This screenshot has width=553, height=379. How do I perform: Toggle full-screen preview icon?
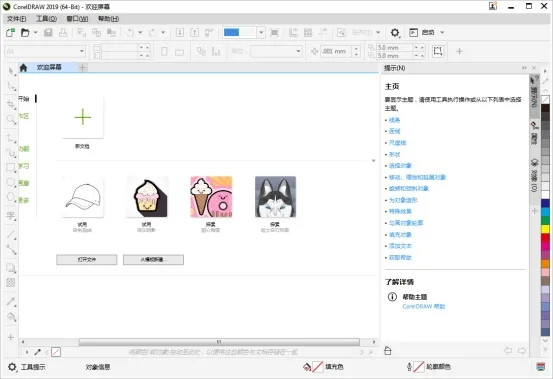coord(274,33)
